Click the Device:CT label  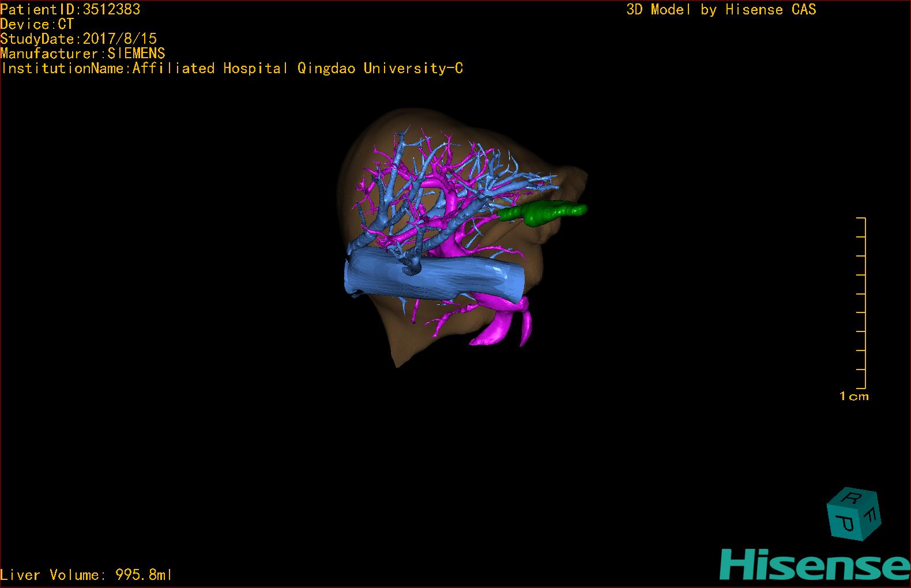(x=37, y=24)
